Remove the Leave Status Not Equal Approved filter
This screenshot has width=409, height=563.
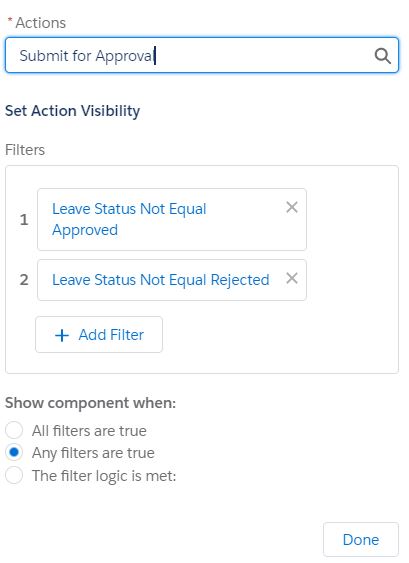pyautogui.click(x=292, y=207)
